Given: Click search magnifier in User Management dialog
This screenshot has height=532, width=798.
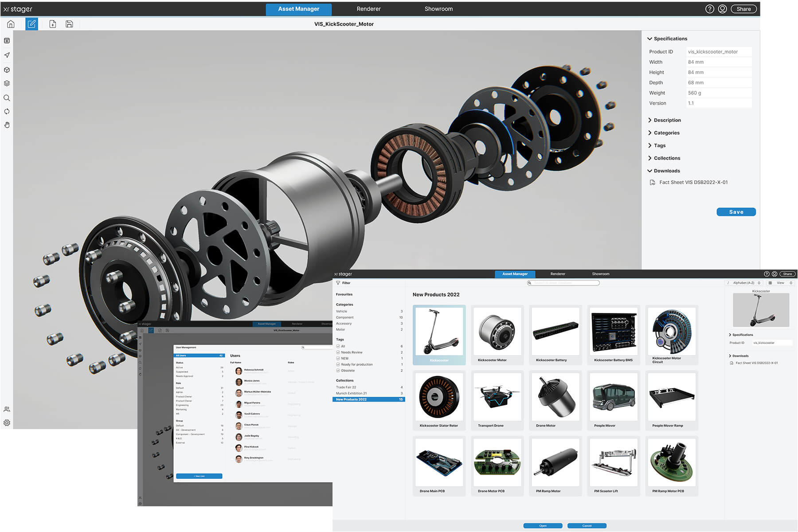Looking at the screenshot, I should tap(303, 348).
